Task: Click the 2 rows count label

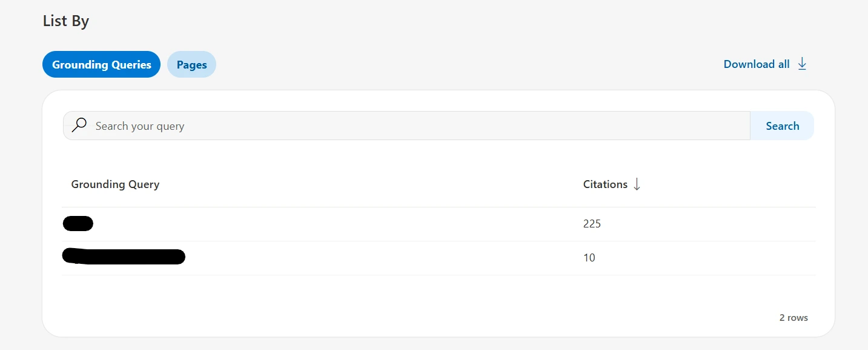Action: tap(793, 318)
